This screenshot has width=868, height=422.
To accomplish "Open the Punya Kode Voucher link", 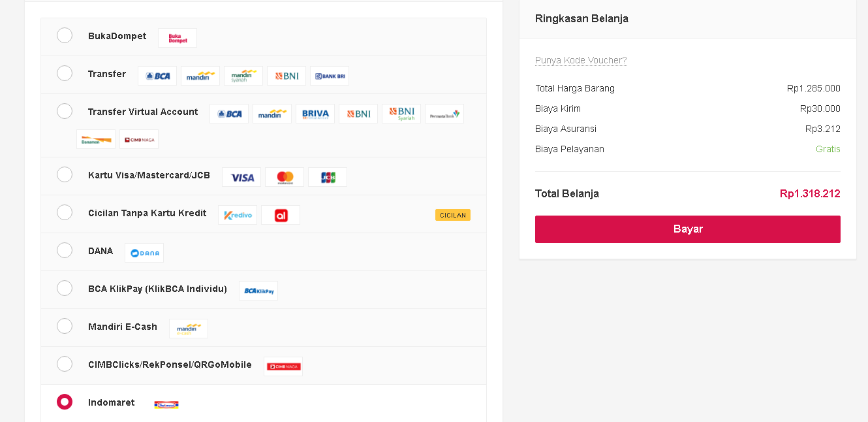I will click(x=581, y=60).
